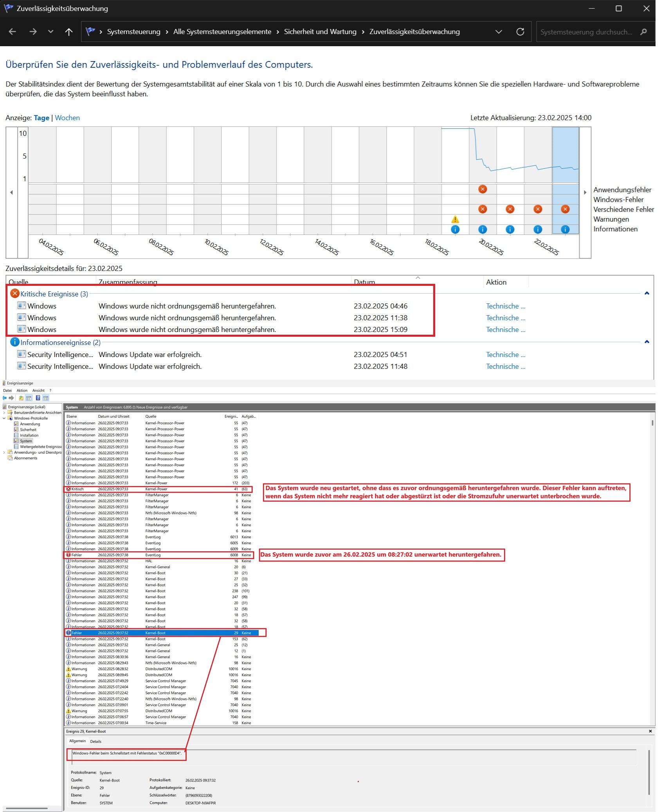Refresh the Zuverlässigkeitsüberwachung address bar
Screen dimensions: 661x812
coord(520,32)
